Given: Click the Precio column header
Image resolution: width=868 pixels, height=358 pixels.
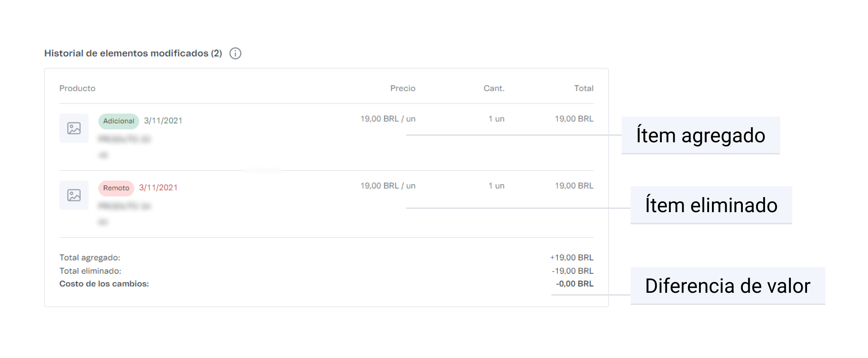Looking at the screenshot, I should 402,88.
